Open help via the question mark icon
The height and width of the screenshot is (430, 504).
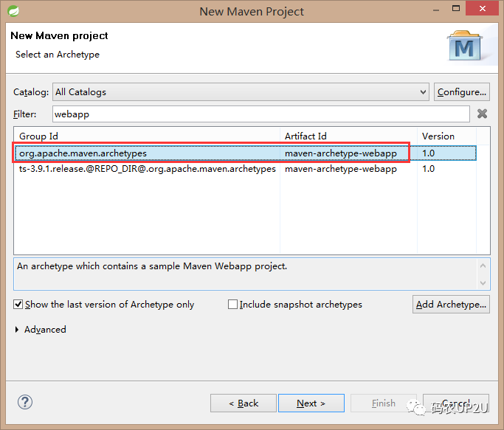[25, 402]
